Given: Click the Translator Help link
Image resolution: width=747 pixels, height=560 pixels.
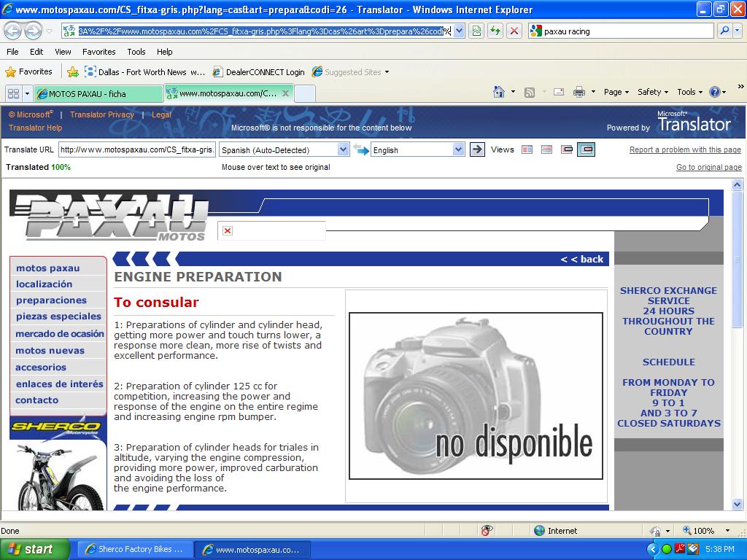Looking at the screenshot, I should pyautogui.click(x=35, y=128).
